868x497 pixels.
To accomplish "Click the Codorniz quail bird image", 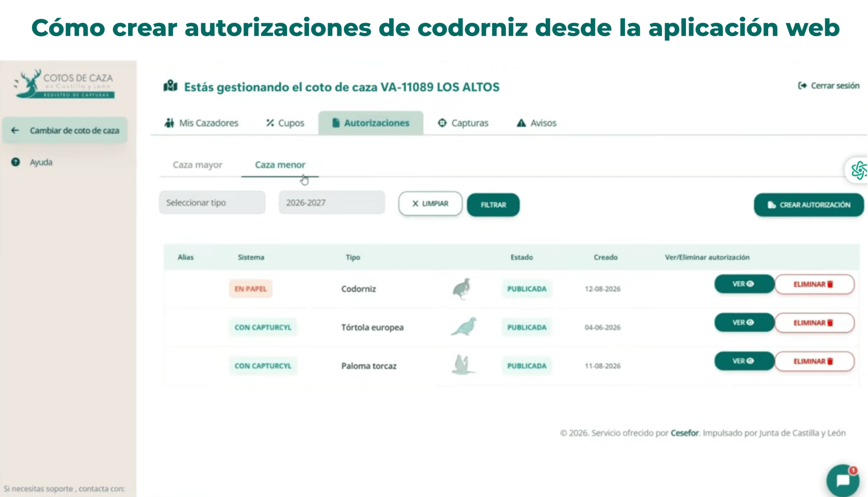I will (x=462, y=289).
